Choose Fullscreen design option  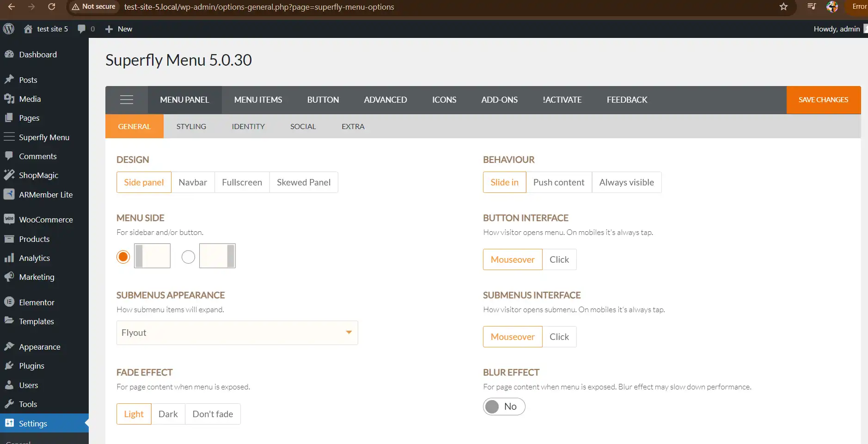coord(242,182)
